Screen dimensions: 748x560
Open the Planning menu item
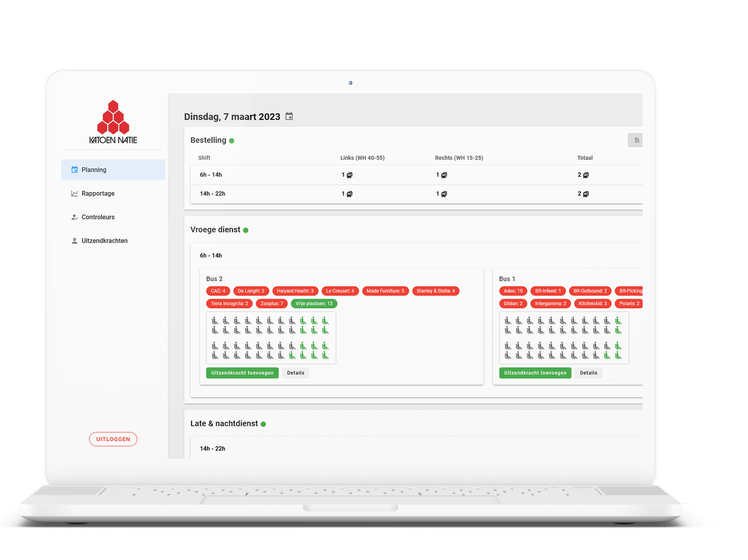click(113, 170)
